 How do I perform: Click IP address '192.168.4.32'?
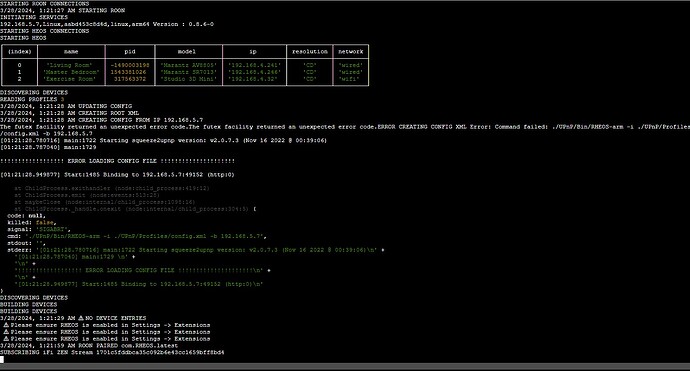[253, 79]
